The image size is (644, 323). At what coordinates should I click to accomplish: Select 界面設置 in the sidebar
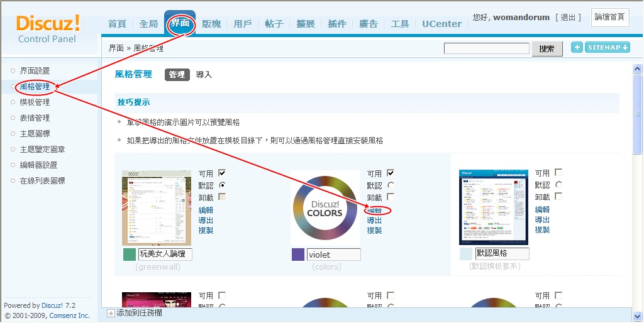point(35,71)
